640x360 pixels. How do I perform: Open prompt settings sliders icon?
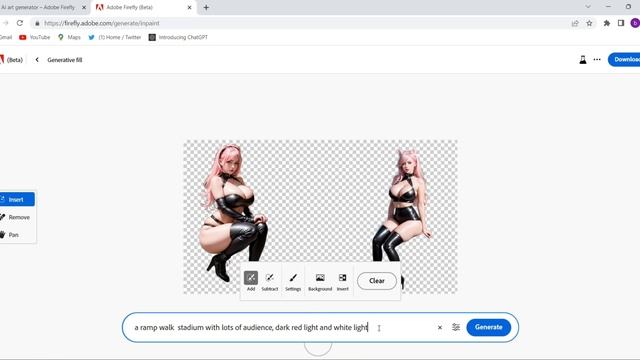coord(456,327)
